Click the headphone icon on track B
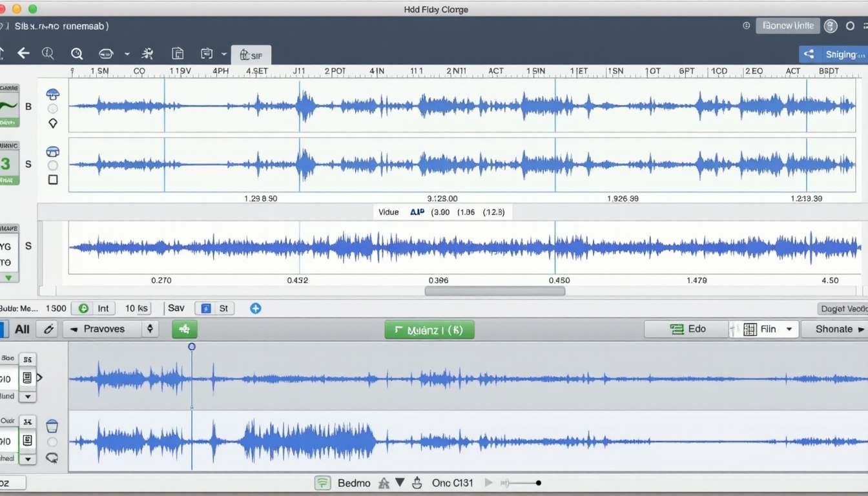The width and height of the screenshot is (868, 496). click(x=53, y=94)
